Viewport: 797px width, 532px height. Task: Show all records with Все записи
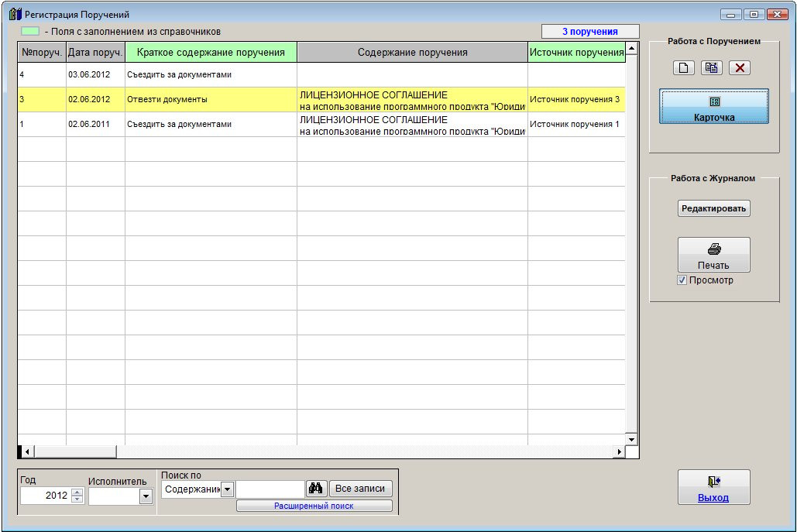click(x=360, y=489)
